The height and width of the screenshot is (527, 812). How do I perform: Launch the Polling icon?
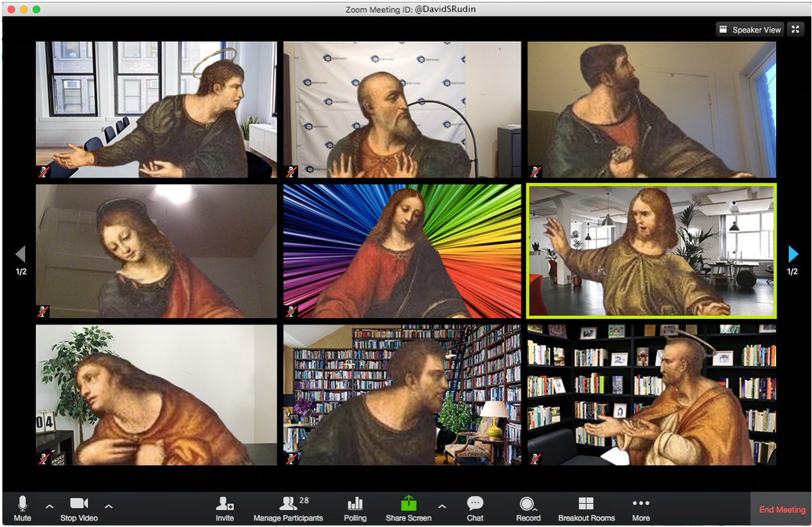[x=355, y=505]
